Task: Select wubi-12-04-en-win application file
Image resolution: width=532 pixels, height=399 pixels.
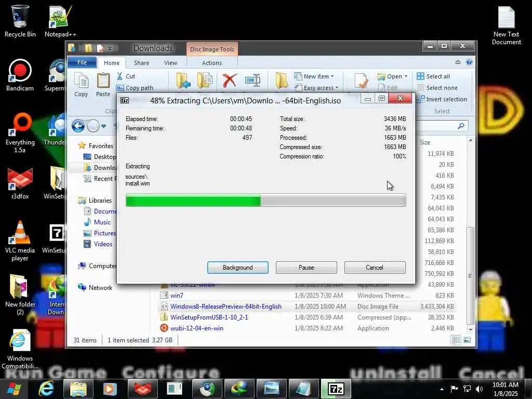Action: tap(307, 328)
